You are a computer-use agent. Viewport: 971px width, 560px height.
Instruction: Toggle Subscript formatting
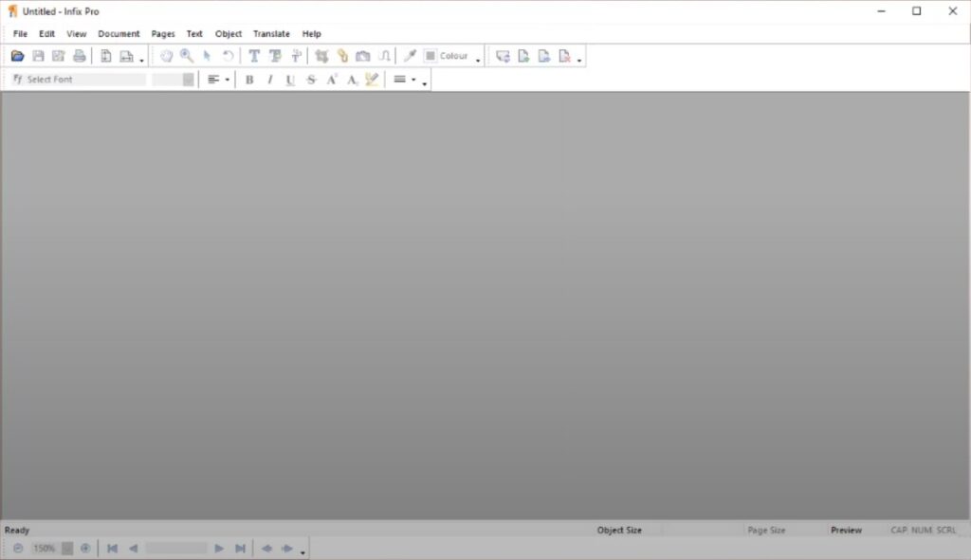[352, 80]
